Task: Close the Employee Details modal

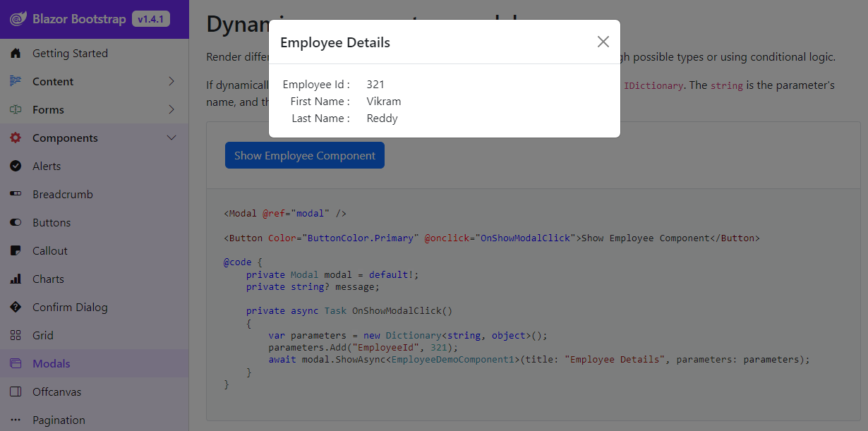Action: click(x=603, y=42)
